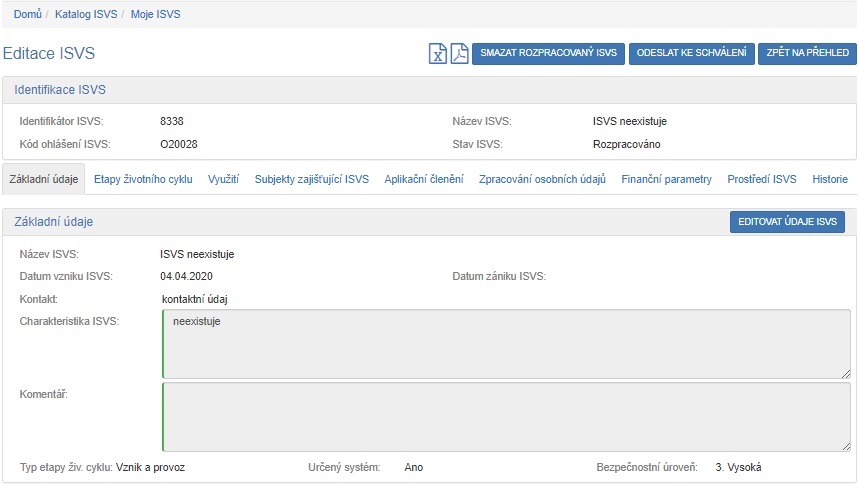
Task: Navigate to Katalog ISVS breadcrumb
Action: click(85, 15)
